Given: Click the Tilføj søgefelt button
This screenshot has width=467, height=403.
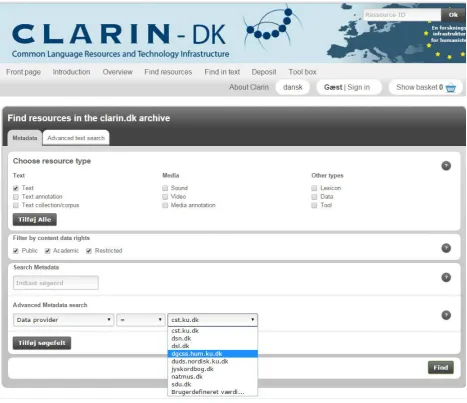Looking at the screenshot, I should click(42, 343).
